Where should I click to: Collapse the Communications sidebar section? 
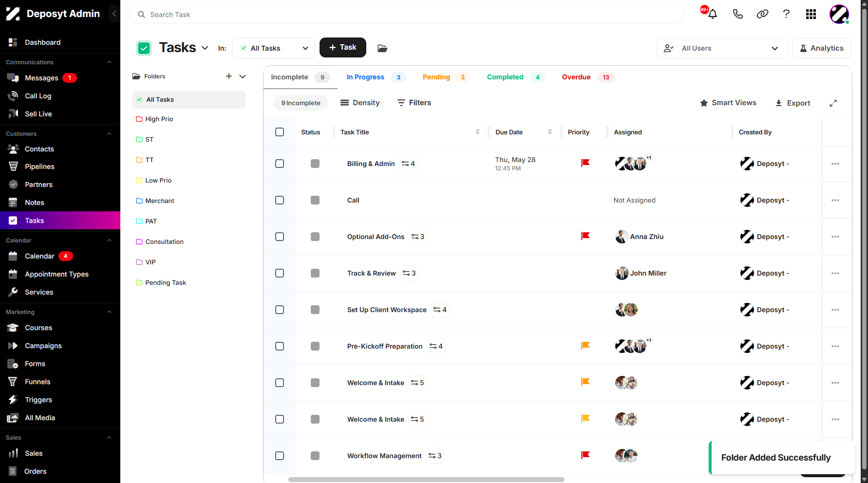click(109, 62)
